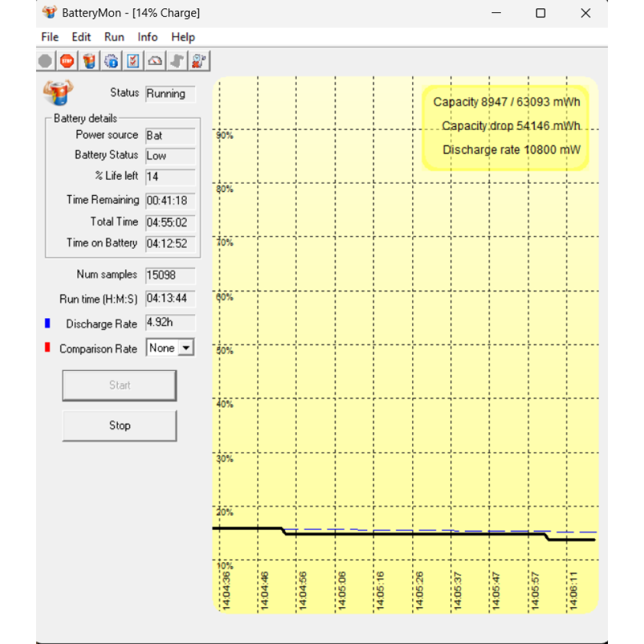
Task: Click the BatteryMon mascot logo beside Status
Action: 58,93
